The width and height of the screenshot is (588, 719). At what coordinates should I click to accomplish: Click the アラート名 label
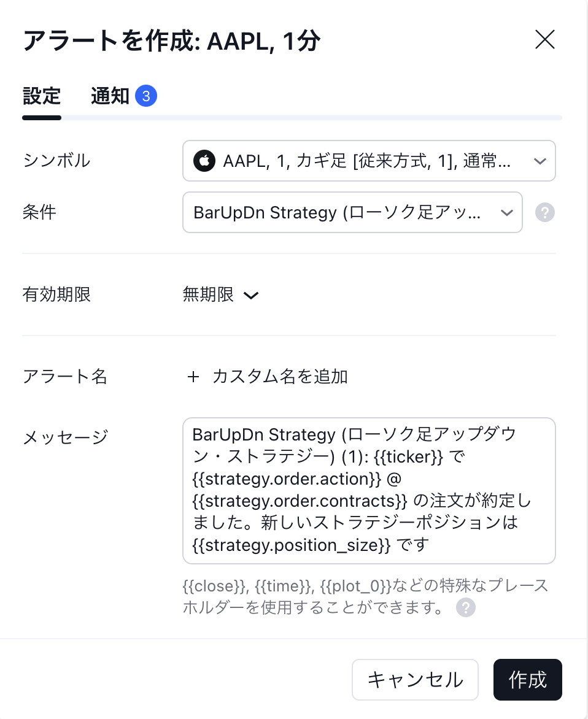click(65, 377)
